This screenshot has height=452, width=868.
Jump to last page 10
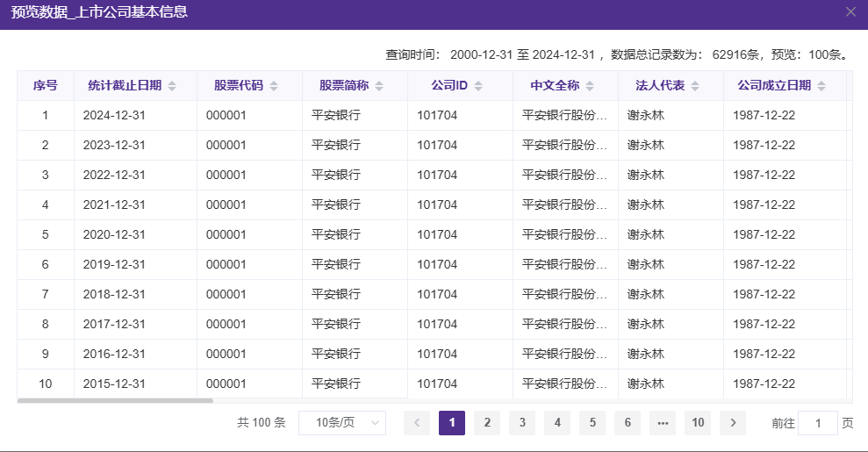click(698, 423)
